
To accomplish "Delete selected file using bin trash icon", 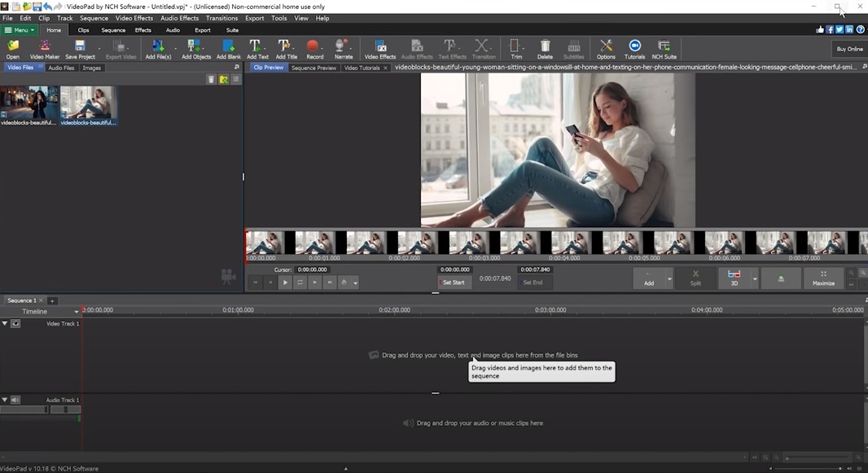I will (211, 80).
